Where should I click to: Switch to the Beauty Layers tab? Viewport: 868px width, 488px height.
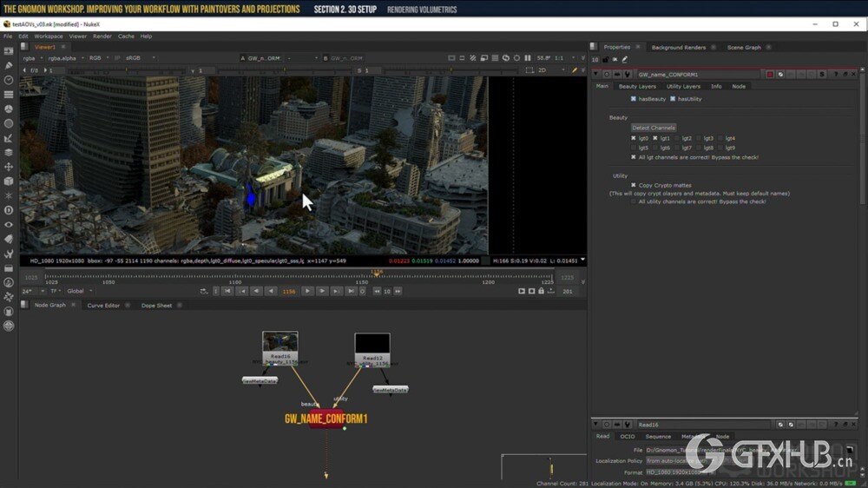(x=637, y=87)
